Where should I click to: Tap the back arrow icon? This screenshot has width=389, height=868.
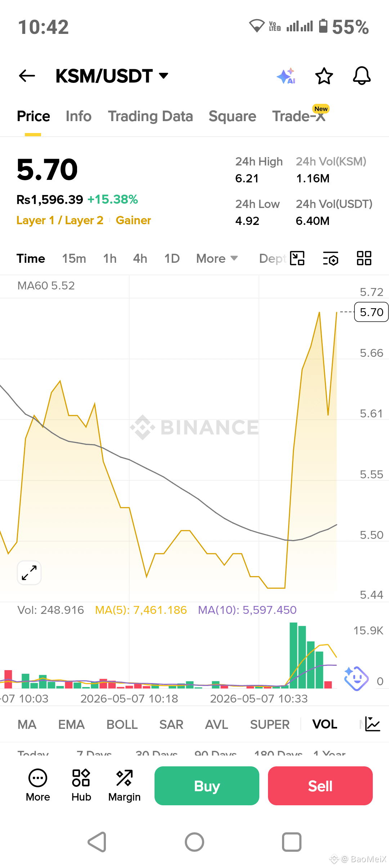[27, 76]
